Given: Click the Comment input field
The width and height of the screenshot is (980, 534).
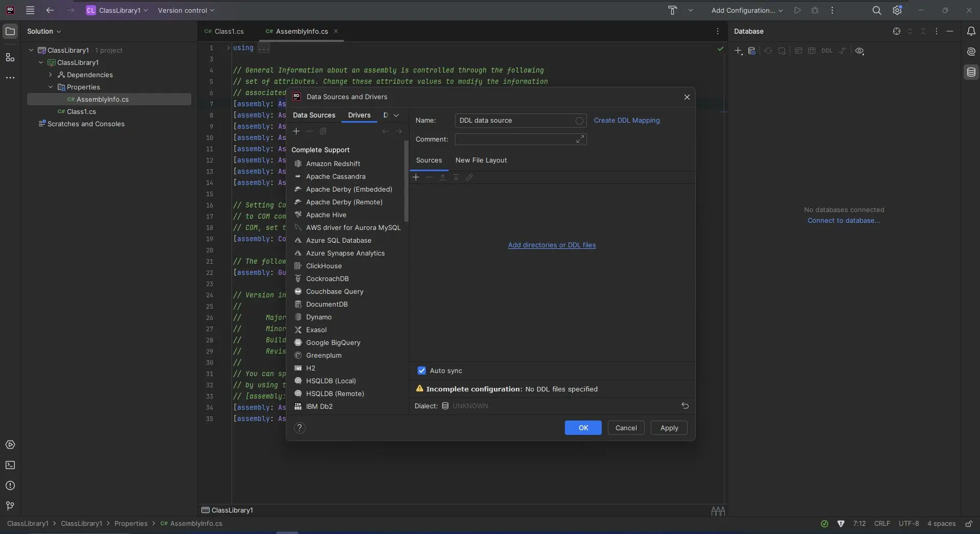Looking at the screenshot, I should click(x=515, y=140).
